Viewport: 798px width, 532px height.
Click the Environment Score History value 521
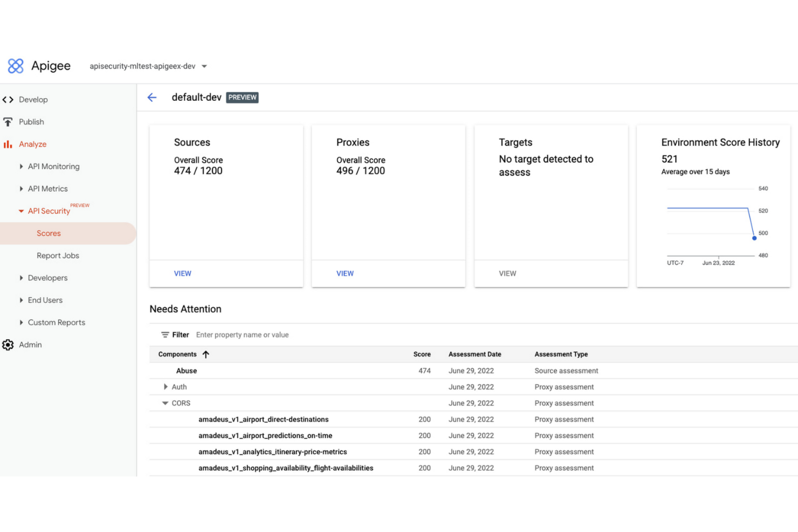669,159
